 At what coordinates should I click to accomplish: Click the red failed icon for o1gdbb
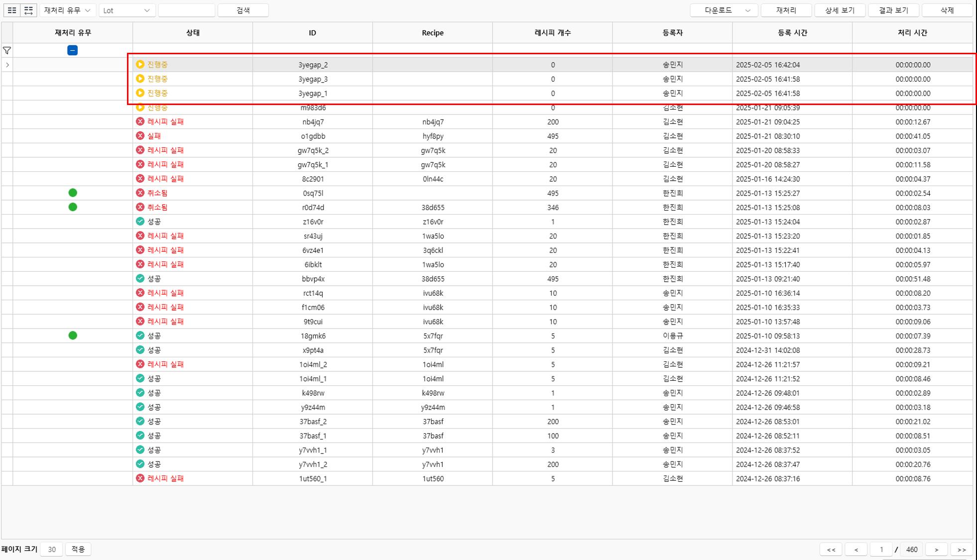tap(140, 136)
